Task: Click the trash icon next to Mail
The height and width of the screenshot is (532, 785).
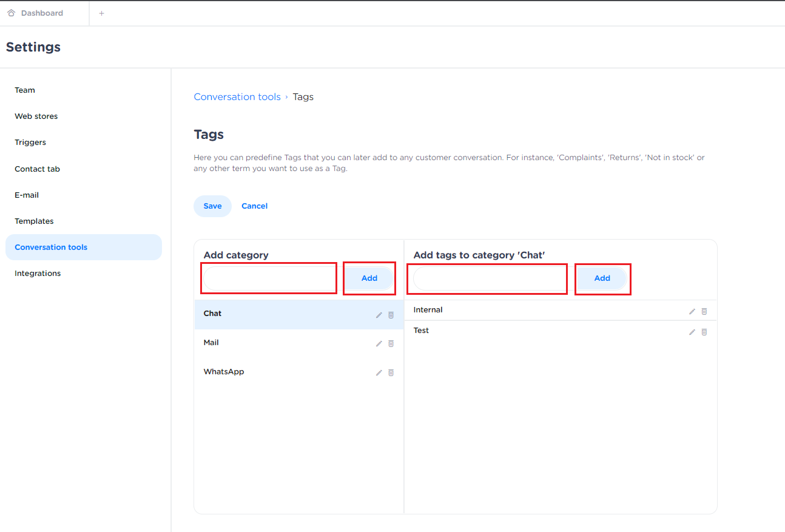Action: click(391, 343)
